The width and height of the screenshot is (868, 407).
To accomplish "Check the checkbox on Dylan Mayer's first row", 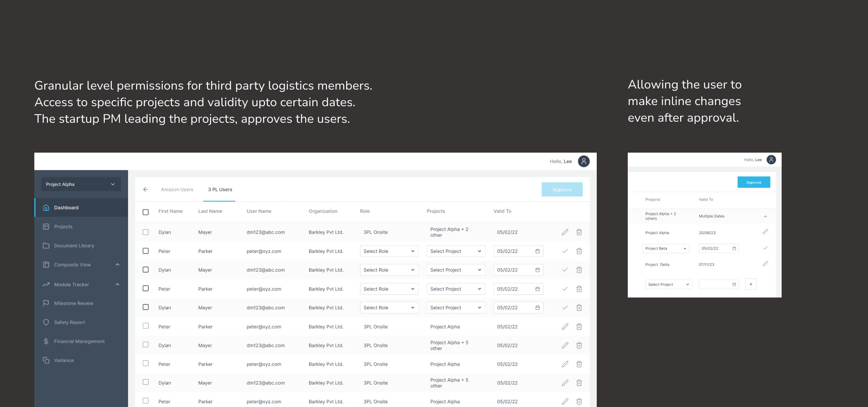I will (145, 232).
